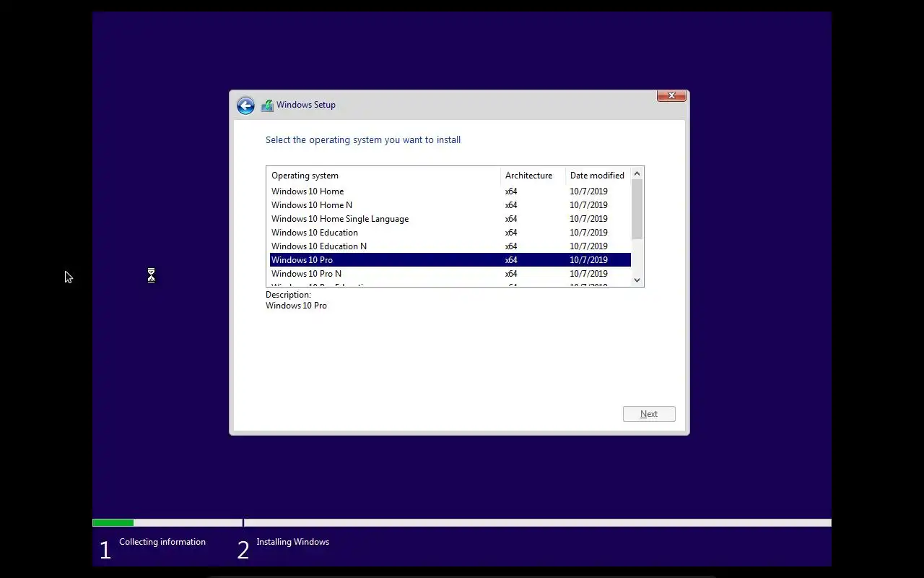
Task: Click the list scroll down arrow
Action: click(637, 280)
